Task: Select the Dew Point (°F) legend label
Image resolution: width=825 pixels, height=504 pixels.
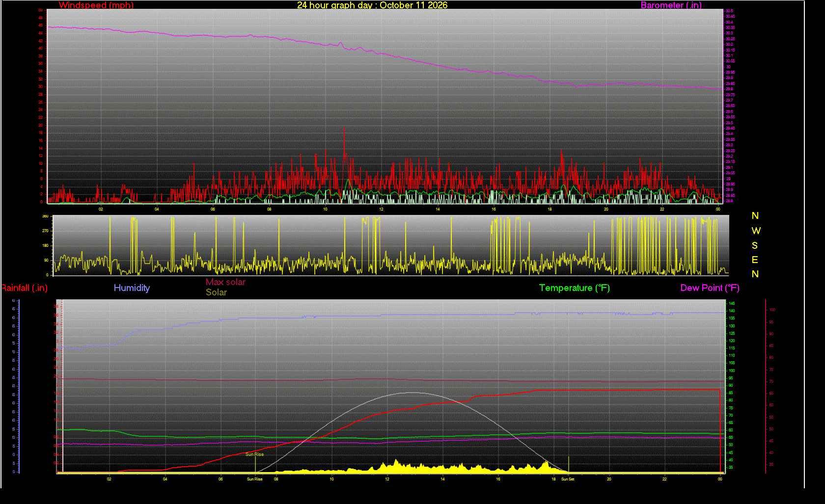Action: click(710, 288)
